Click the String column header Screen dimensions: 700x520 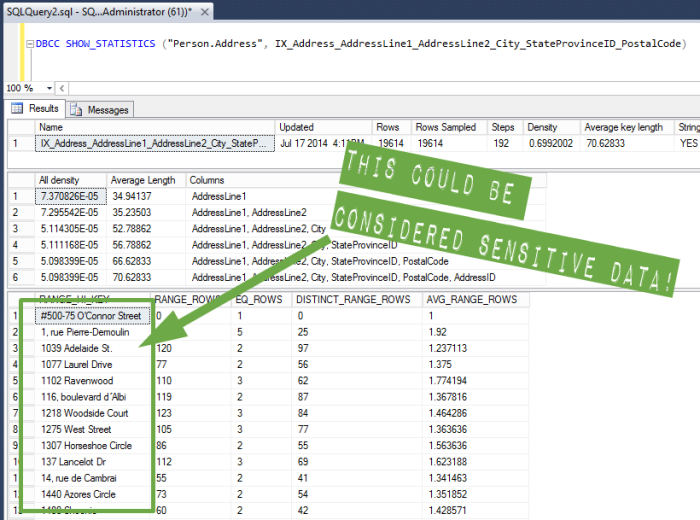(x=688, y=127)
